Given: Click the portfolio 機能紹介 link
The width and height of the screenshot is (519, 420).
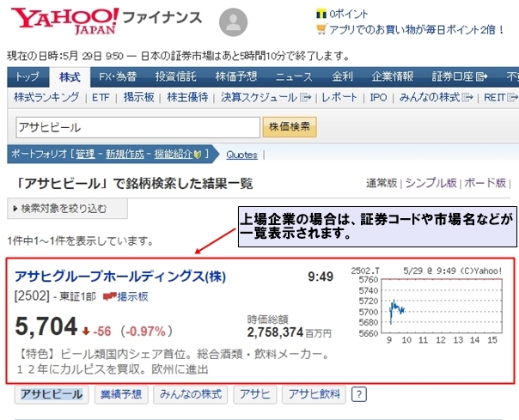Looking at the screenshot, I should 174,155.
